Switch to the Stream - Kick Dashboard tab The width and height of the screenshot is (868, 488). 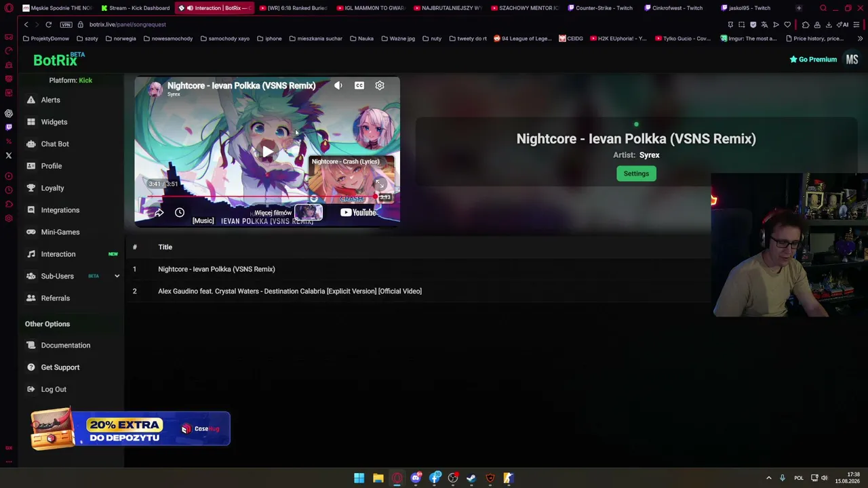pyautogui.click(x=135, y=8)
